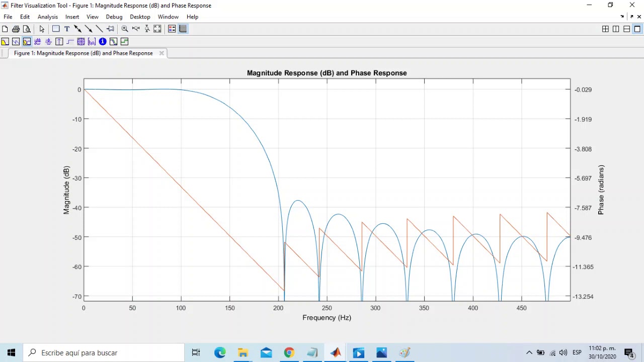
Task: Open the Windows Start menu
Action: 11,352
